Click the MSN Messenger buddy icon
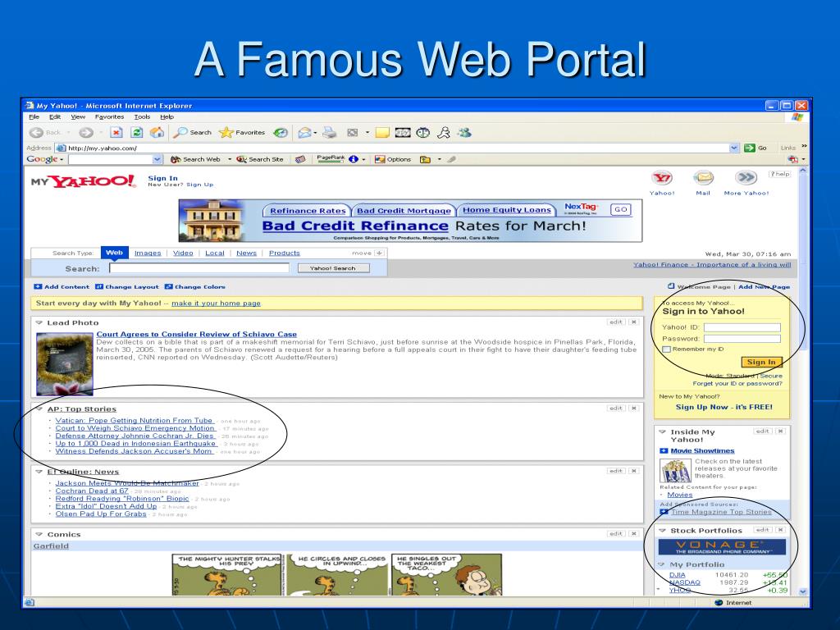 point(464,132)
